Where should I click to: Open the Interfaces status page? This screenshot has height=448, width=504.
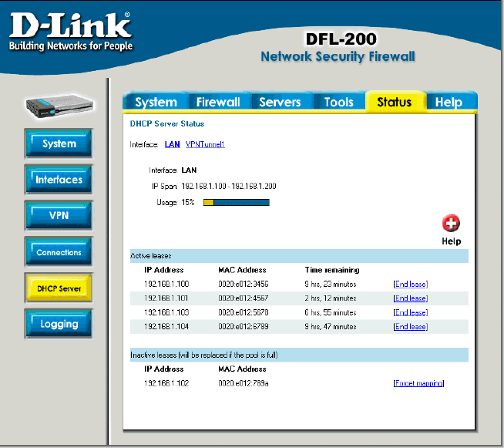point(59,180)
